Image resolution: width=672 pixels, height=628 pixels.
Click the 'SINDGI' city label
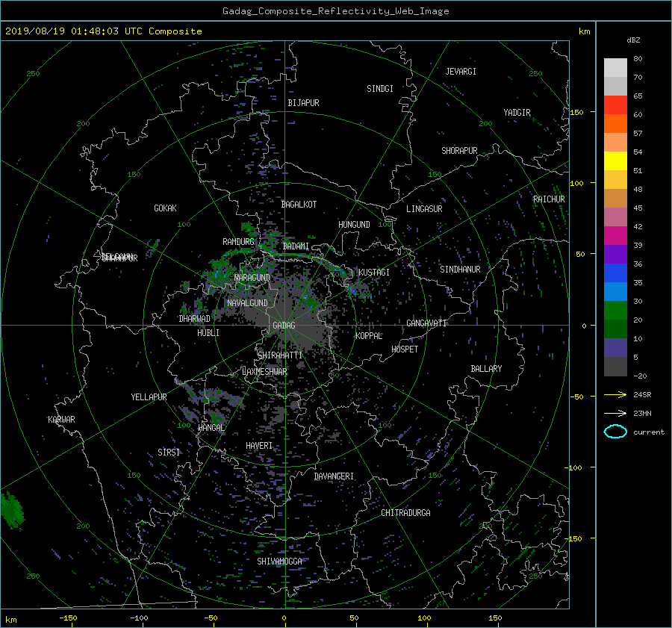[x=380, y=89]
